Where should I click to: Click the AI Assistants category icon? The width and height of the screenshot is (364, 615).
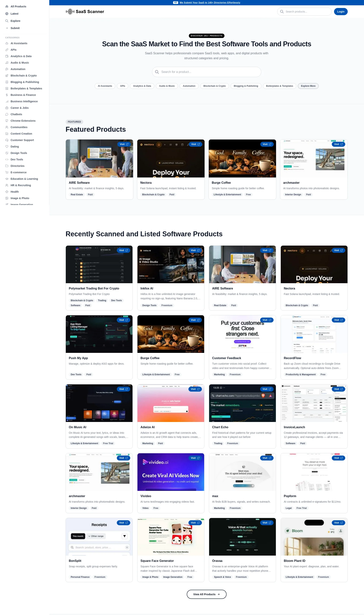click(7, 43)
